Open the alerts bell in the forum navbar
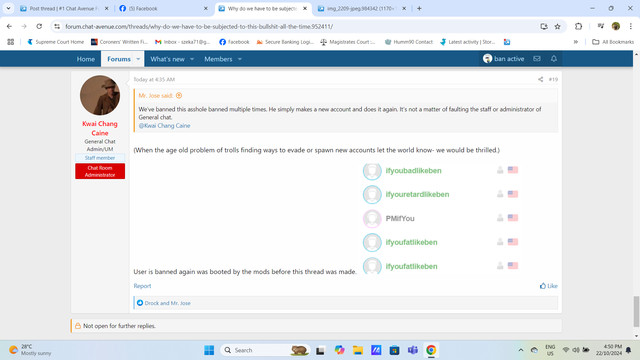This screenshot has width=640, height=360. tap(554, 59)
